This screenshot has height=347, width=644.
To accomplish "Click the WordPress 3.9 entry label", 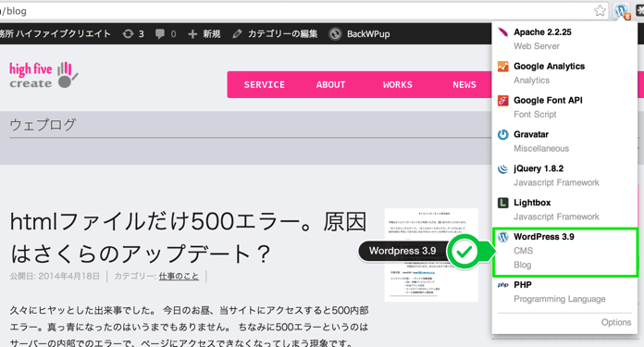I will (x=544, y=237).
